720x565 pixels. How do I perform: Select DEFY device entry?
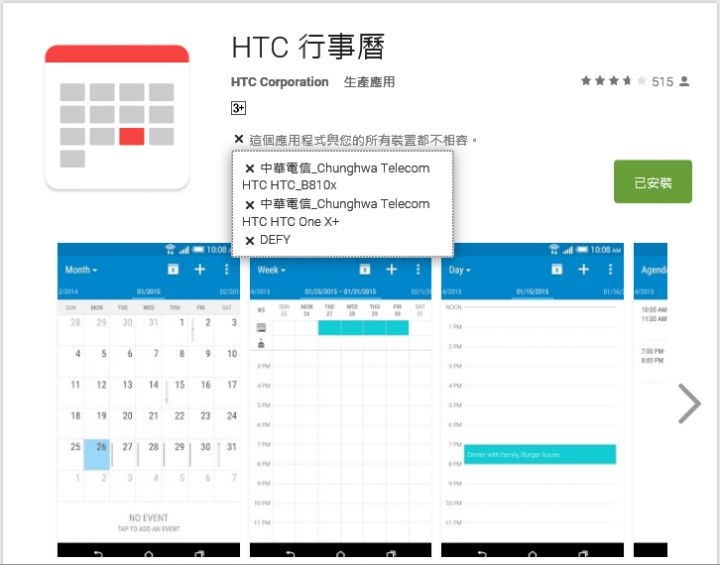pos(275,240)
